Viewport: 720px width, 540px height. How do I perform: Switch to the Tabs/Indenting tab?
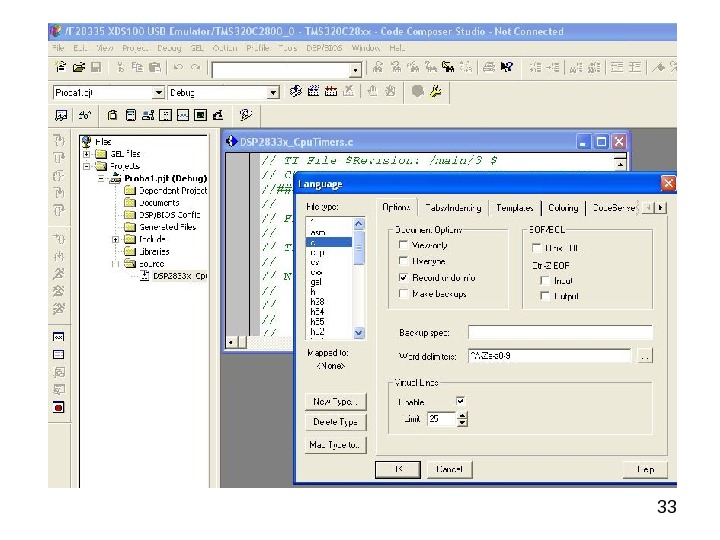[x=453, y=208]
